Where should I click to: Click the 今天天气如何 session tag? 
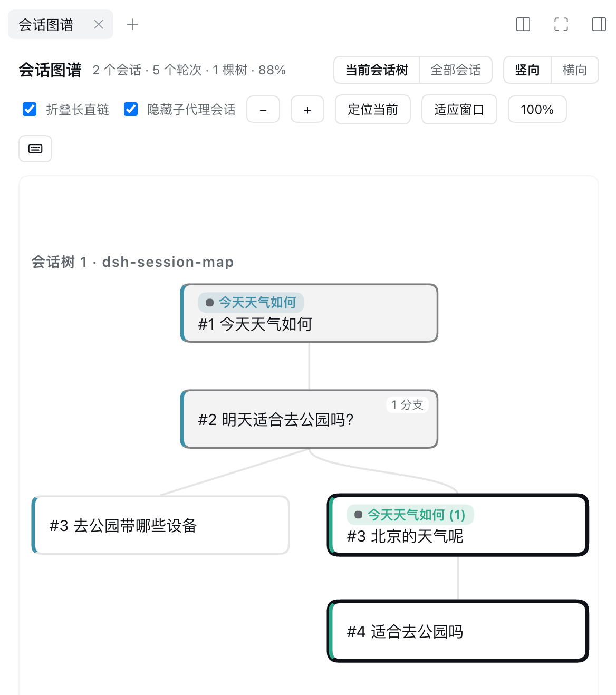251,302
